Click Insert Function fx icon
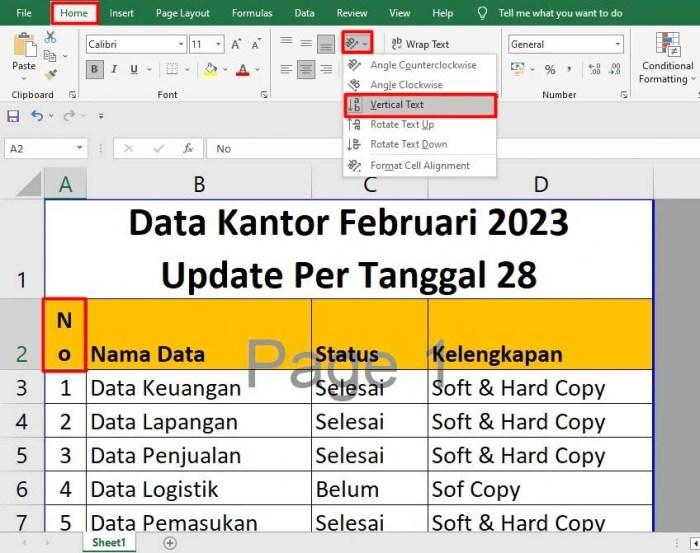The image size is (700, 553). coord(188,148)
